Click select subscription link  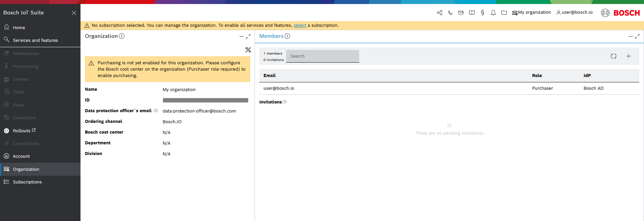tap(300, 25)
